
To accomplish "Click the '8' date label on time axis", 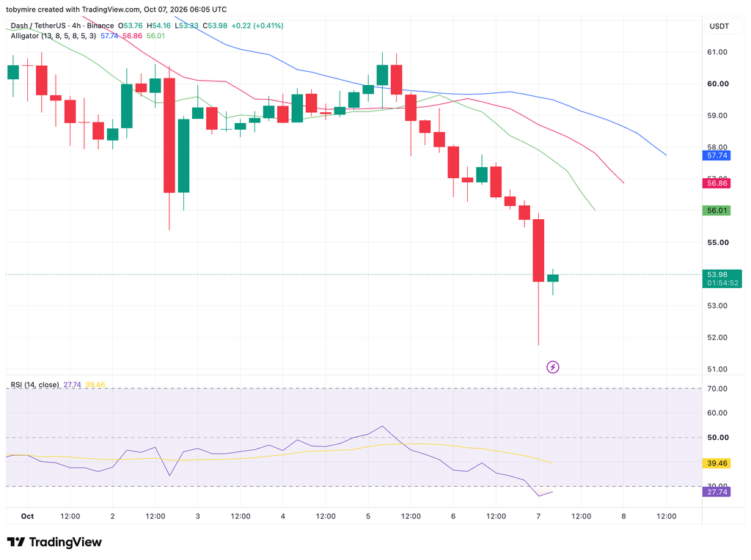I will point(623,517).
